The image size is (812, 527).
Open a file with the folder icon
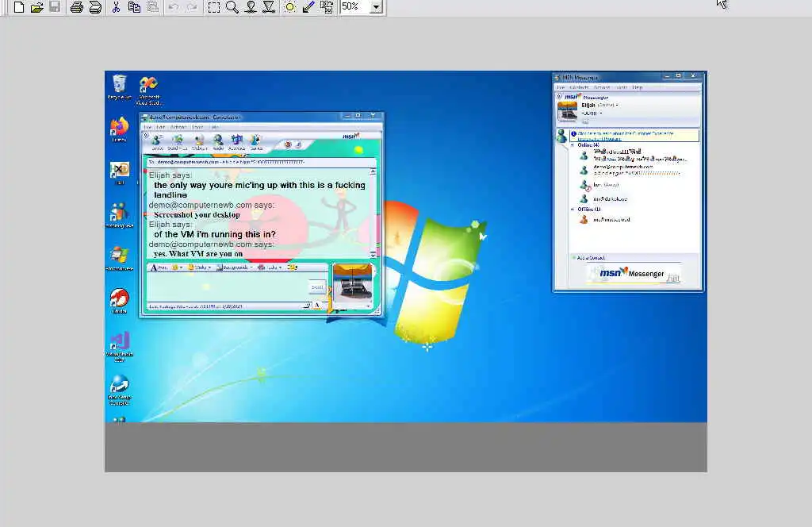click(36, 6)
